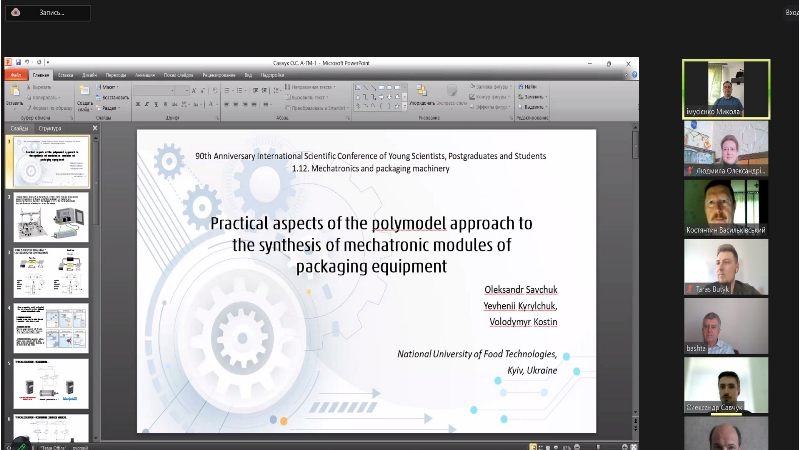Select slide 2 thumbnail in slides panel
This screenshot has height=450, width=800.
(x=50, y=217)
